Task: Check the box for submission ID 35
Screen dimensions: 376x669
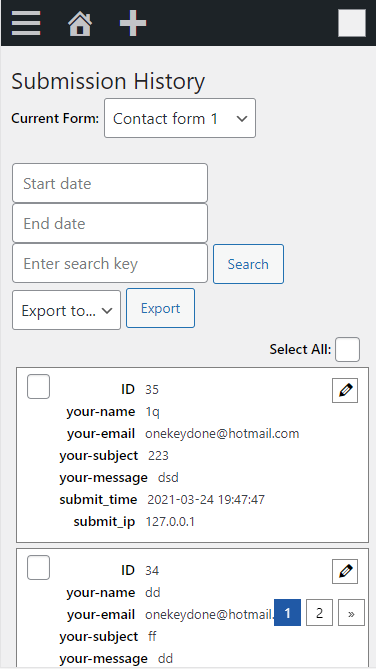Action: [38, 387]
